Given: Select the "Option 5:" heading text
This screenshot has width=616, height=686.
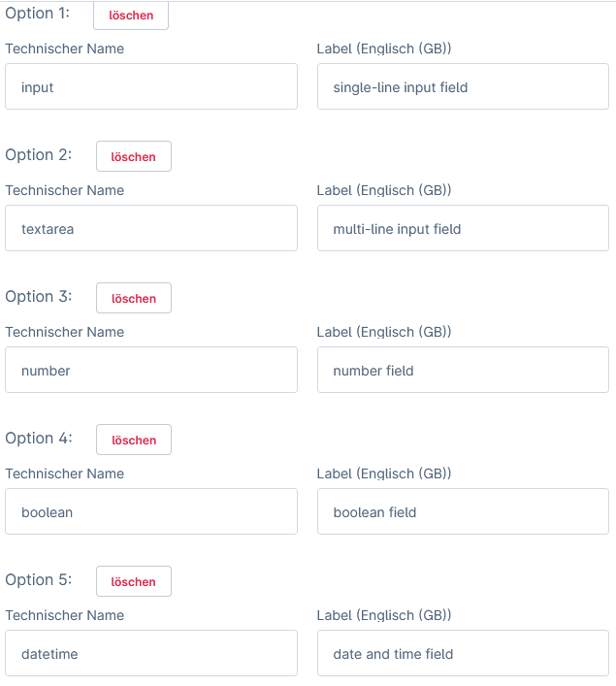Looking at the screenshot, I should (39, 580).
